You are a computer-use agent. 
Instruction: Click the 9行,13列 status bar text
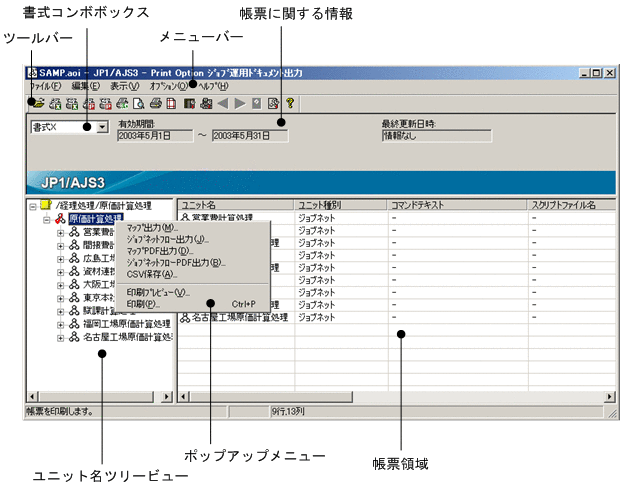288,411
